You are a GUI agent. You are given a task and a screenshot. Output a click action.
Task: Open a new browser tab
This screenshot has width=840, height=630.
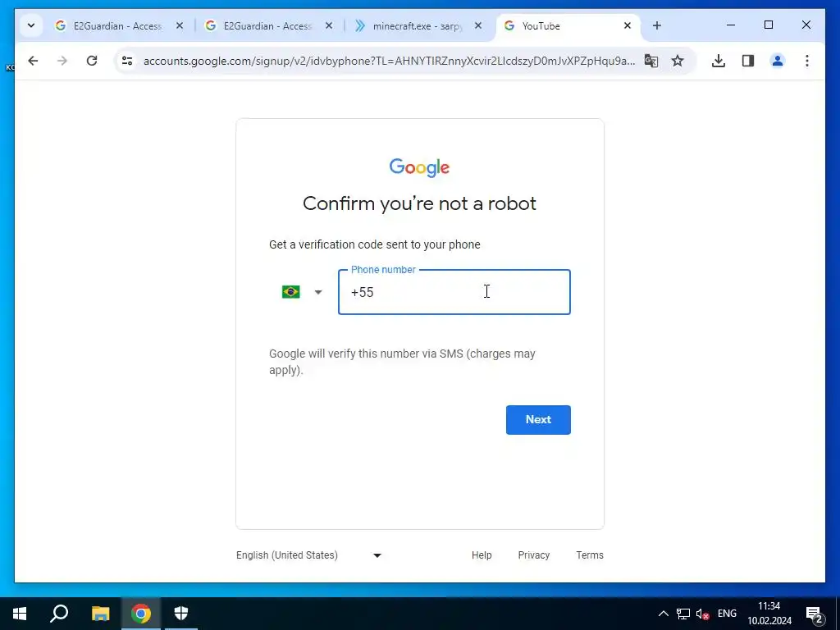[x=657, y=25]
